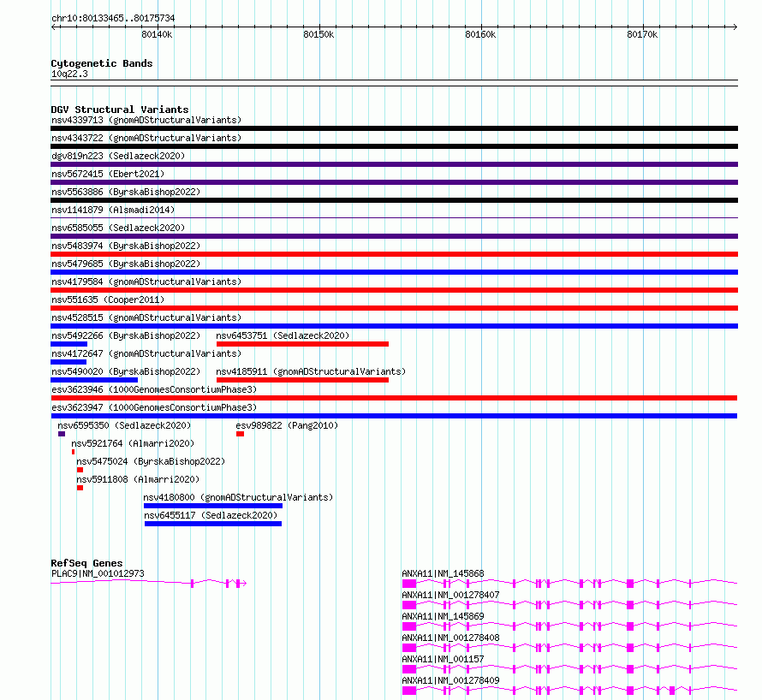The height and width of the screenshot is (700, 762).
Task: Click the Cytogenetic Bands track heading
Action: (102, 63)
